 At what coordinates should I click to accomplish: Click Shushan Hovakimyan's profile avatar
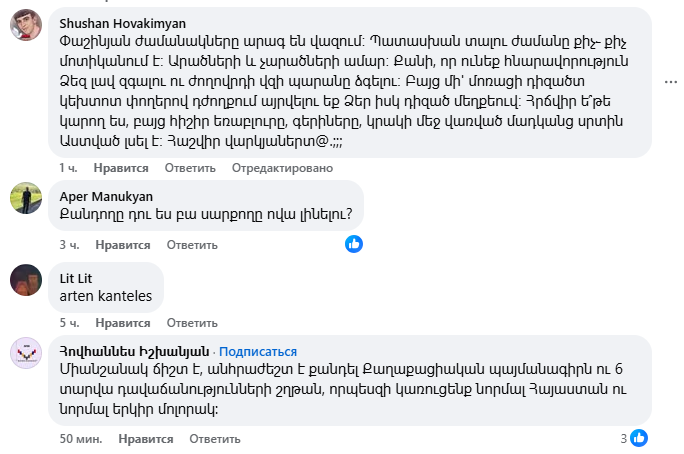point(26,25)
